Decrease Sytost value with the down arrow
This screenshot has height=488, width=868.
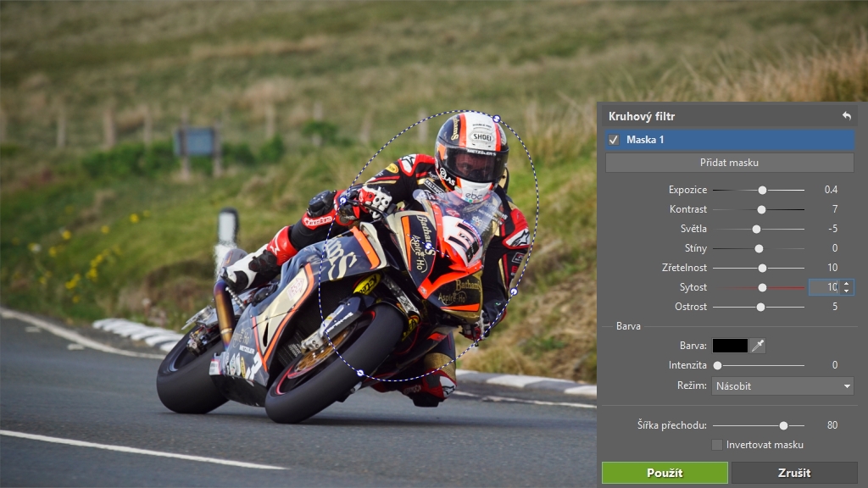[846, 291]
